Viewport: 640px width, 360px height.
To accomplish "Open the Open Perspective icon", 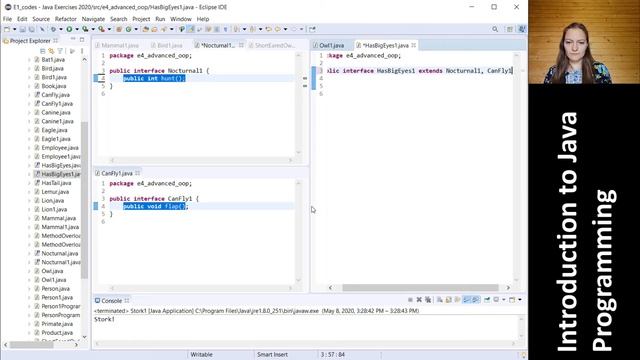I will (x=510, y=29).
